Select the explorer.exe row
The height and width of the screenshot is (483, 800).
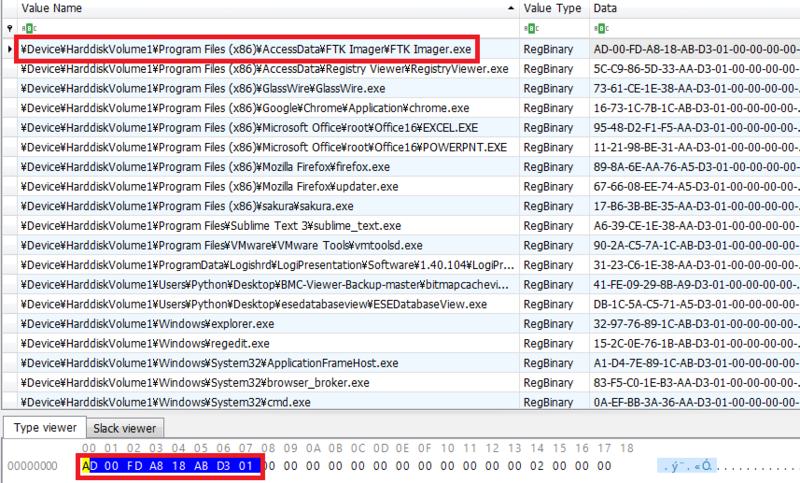(401, 324)
